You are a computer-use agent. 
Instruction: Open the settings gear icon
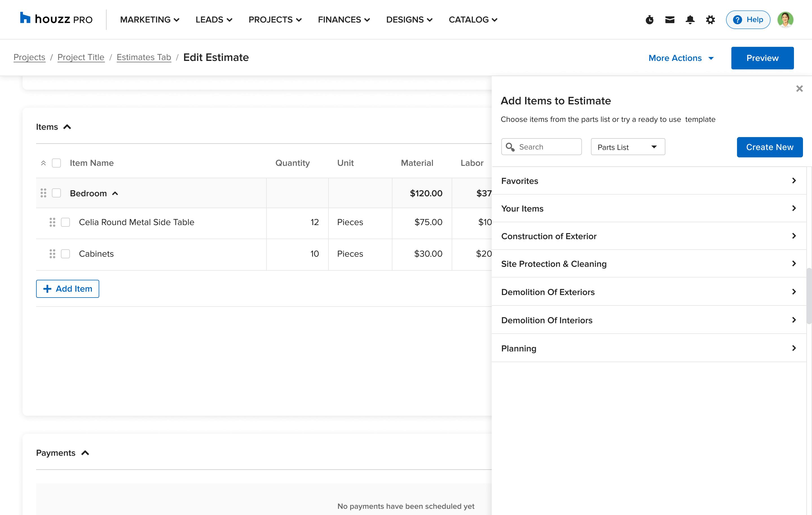(710, 19)
